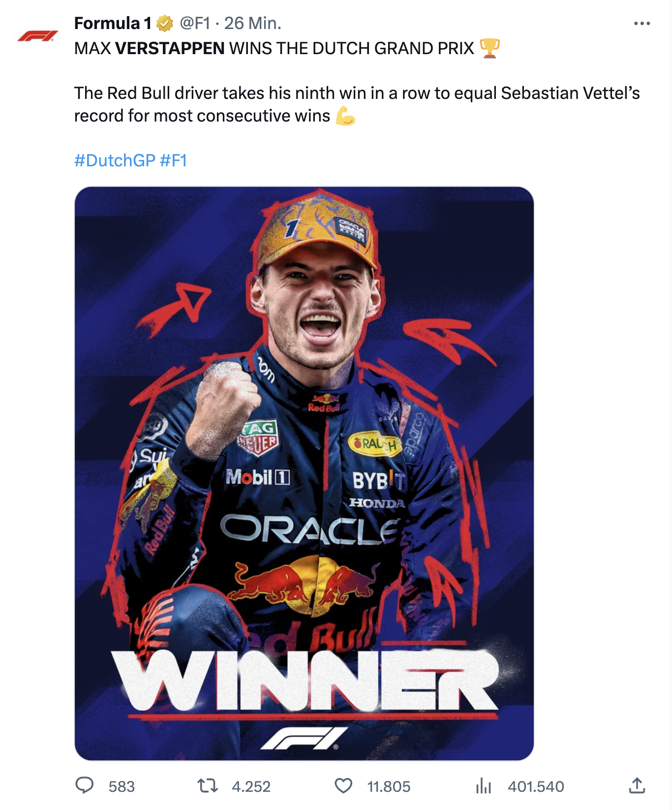Screen dimensions: 672x810
Task: Click the 401.540 views count
Action: pos(536,786)
